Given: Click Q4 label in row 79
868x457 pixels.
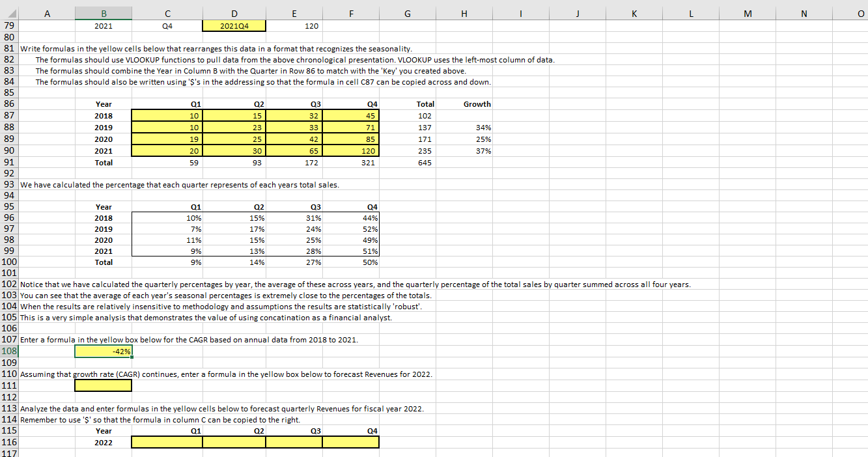Looking at the screenshot, I should click(x=167, y=27).
